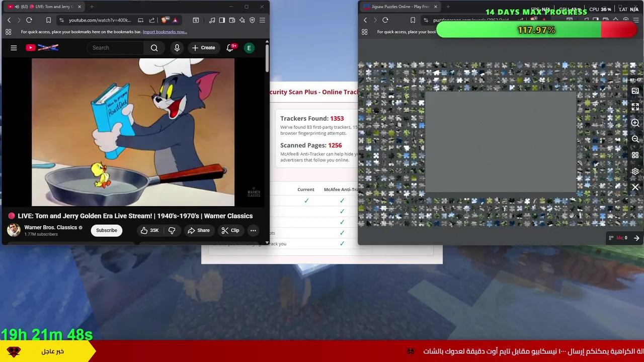The image size is (644, 362).
Task: Bookmark the YouTube page
Action: [48, 20]
